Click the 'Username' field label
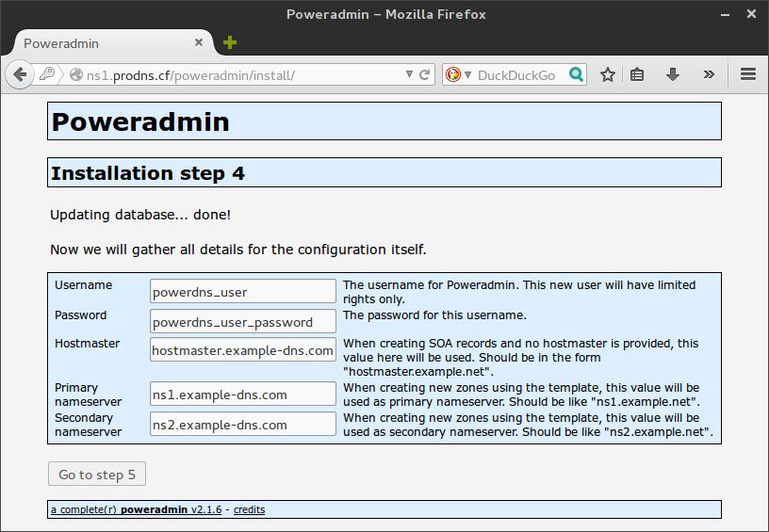The height and width of the screenshot is (532, 769). (83, 285)
